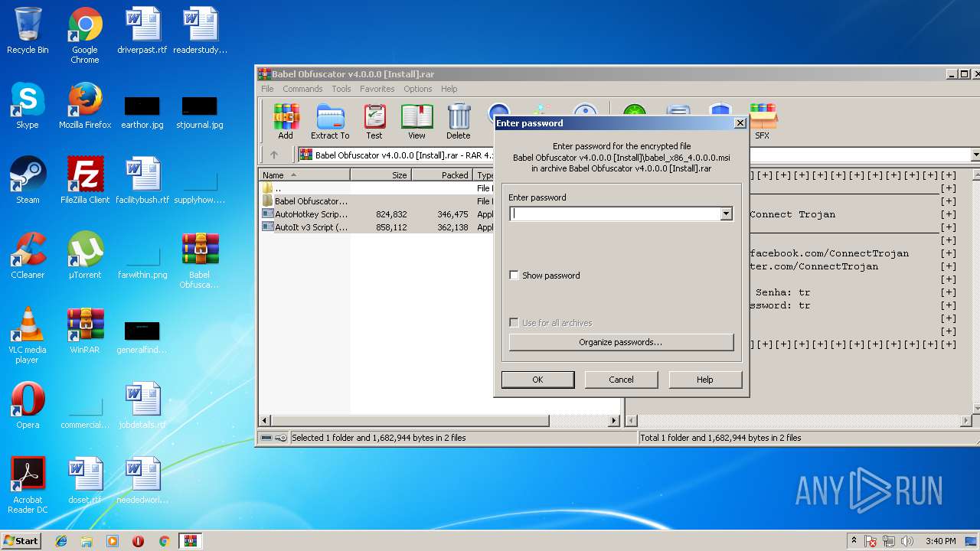Select the parent folder '..' row

[377, 188]
